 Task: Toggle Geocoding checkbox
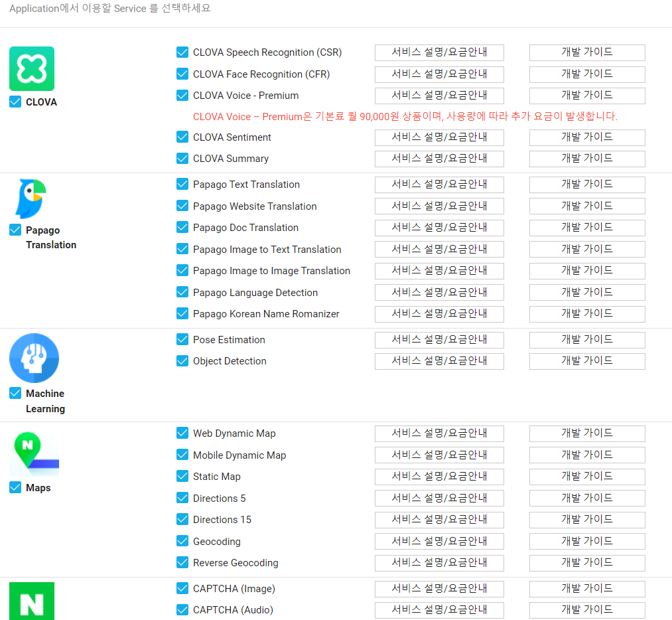182,541
